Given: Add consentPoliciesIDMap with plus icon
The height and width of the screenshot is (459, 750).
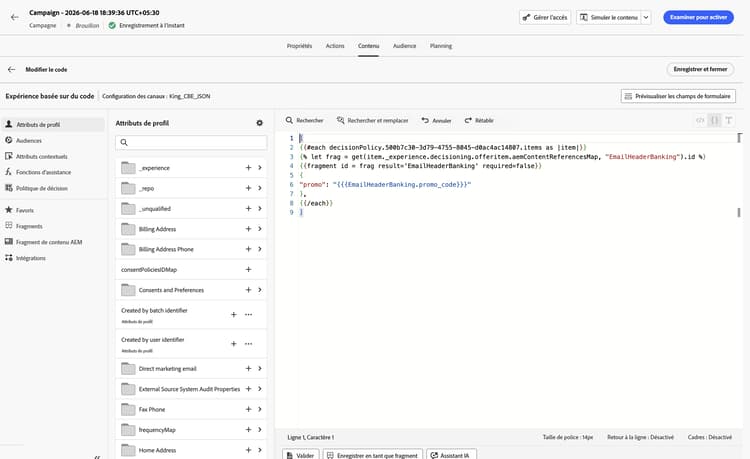Looking at the screenshot, I should 248,270.
